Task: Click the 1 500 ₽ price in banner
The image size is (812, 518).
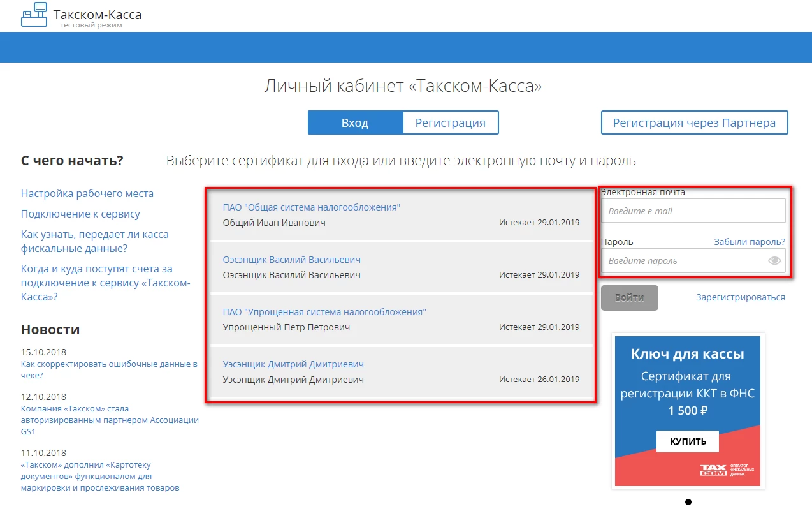Action: point(688,411)
